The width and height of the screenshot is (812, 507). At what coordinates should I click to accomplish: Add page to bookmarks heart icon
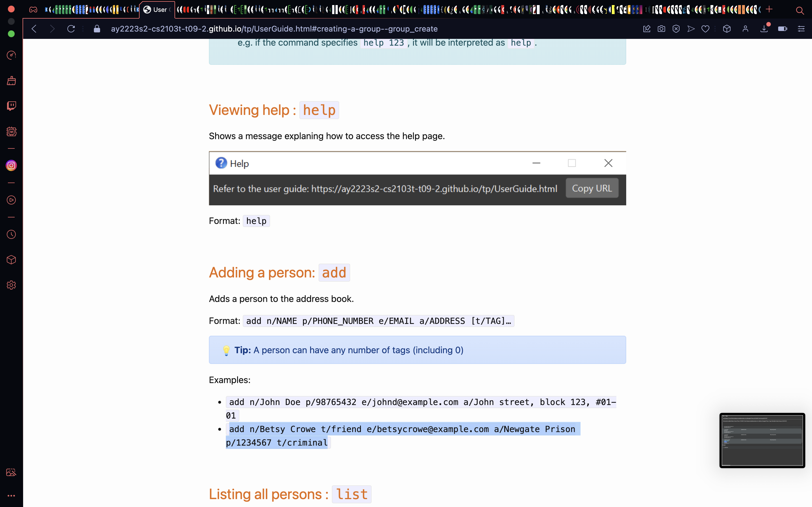(705, 29)
